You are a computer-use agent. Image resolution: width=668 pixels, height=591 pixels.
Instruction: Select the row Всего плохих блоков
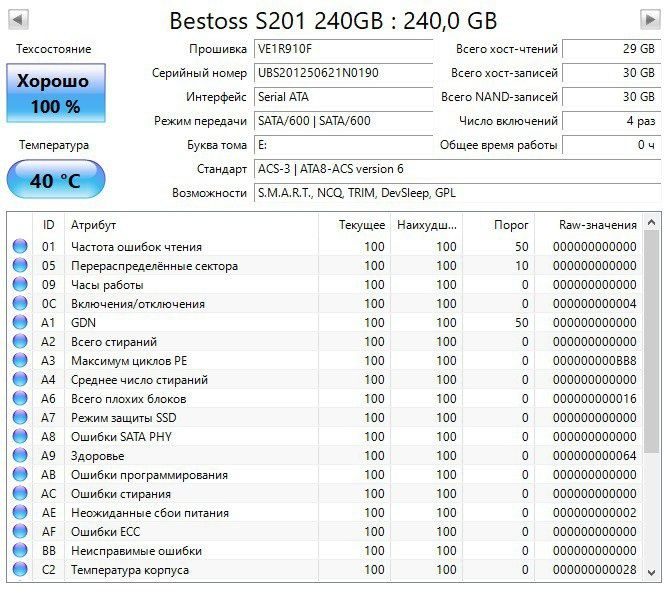(325, 398)
